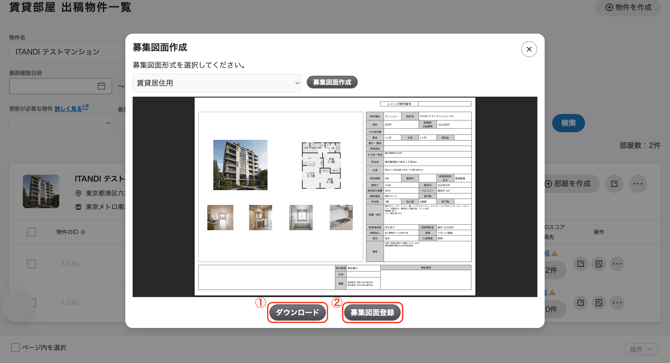Close the 募集図面作成 dialog
The height and width of the screenshot is (363, 670).
click(529, 49)
